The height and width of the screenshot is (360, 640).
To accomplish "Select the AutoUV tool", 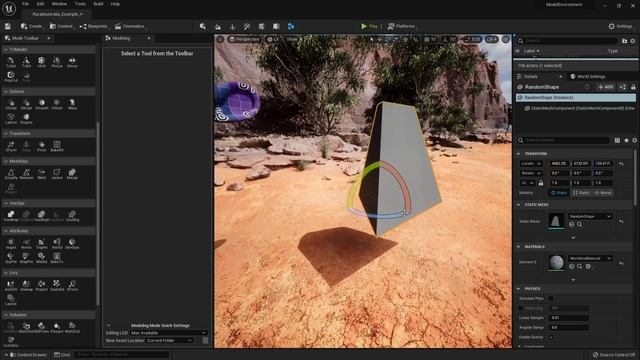I will 11,285.
